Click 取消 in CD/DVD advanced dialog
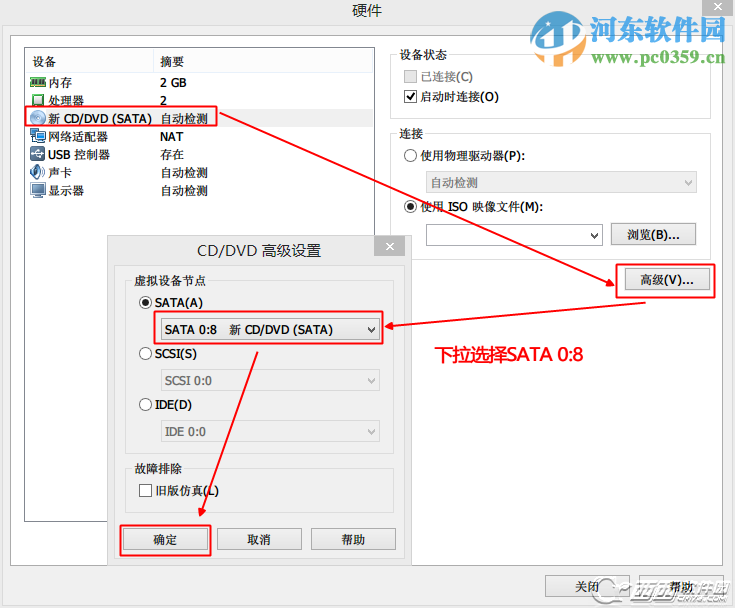This screenshot has width=735, height=608. [259, 540]
